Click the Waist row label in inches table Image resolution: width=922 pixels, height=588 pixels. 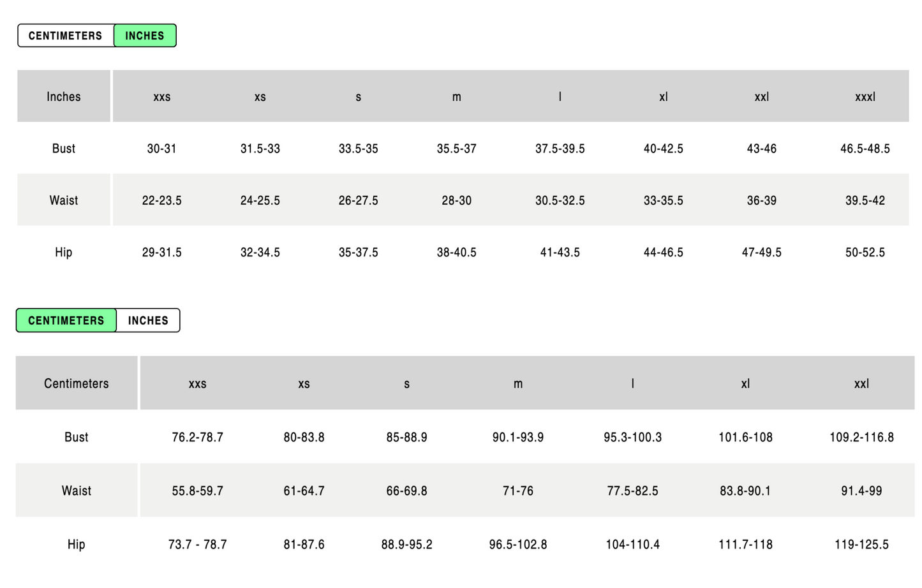[x=64, y=200]
